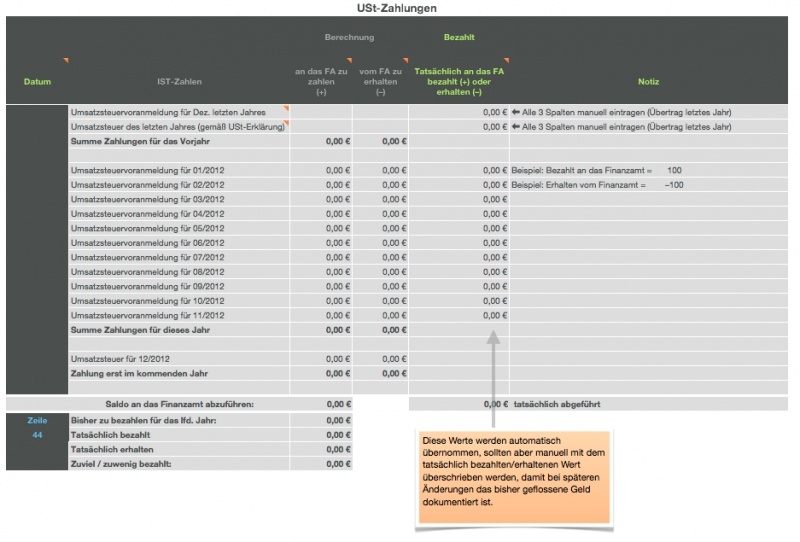Select the 'USt-Zahlungen' table title
The width and height of the screenshot is (800, 542).
(x=396, y=8)
